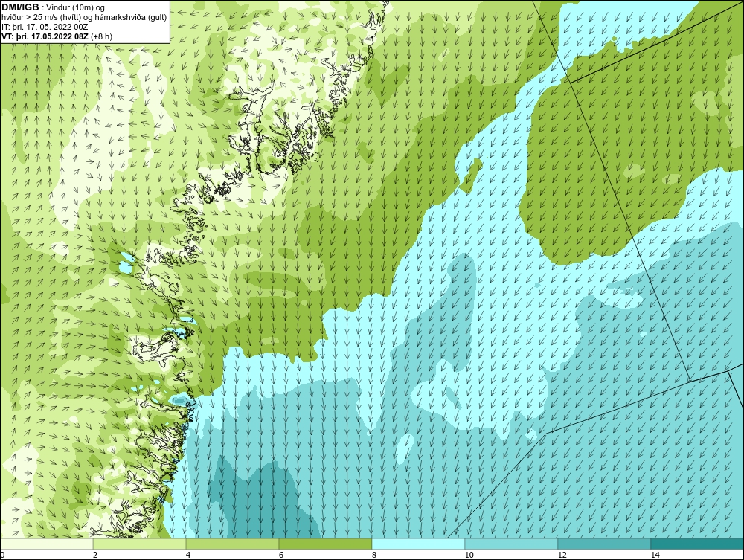744x560 pixels.
Task: Click the 2–4 m/s light green legend swatch
Action: 140,544
